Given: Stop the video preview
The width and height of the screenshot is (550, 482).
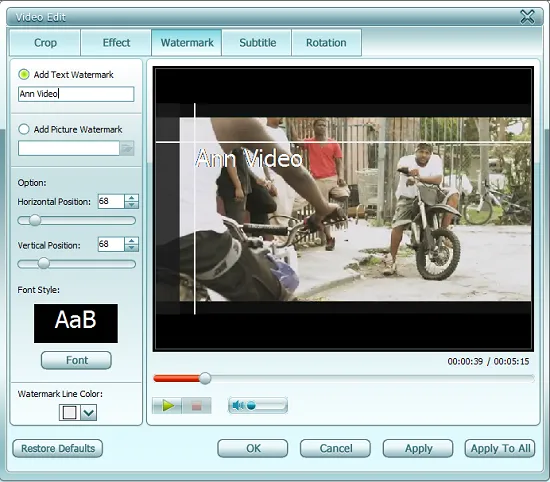Looking at the screenshot, I should 196,406.
